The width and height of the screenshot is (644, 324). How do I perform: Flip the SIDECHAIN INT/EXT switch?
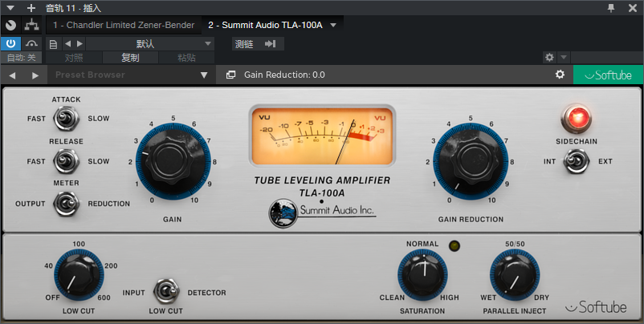coord(576,161)
